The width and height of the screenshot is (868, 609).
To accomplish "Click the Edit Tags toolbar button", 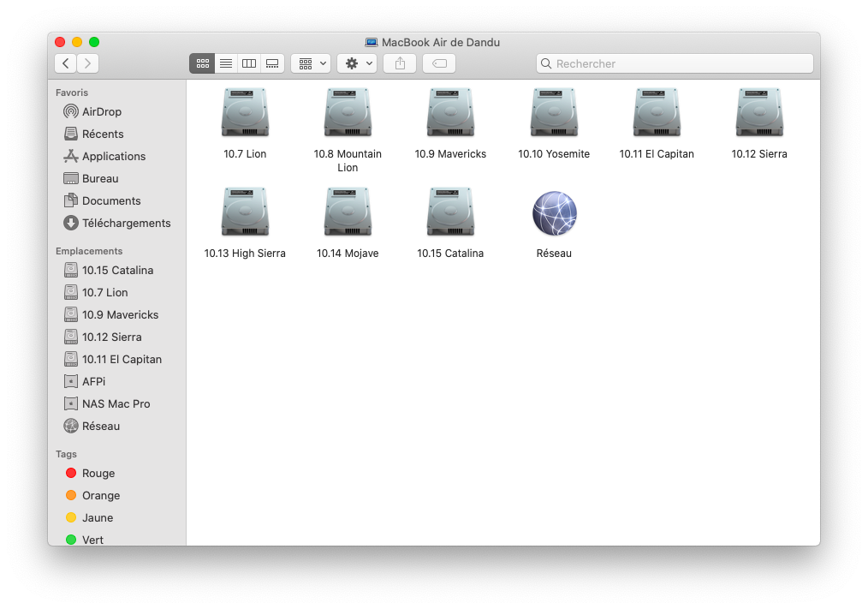I will [x=439, y=63].
